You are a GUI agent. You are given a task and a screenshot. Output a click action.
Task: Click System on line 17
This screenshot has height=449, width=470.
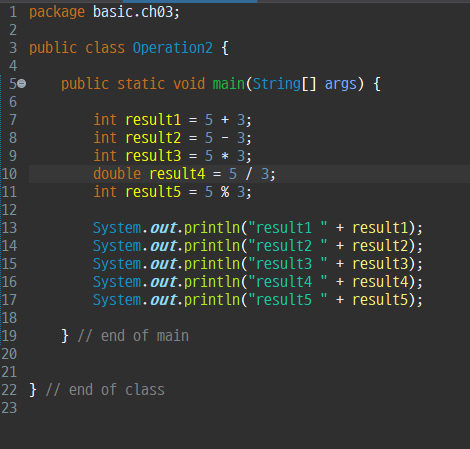[x=117, y=300]
